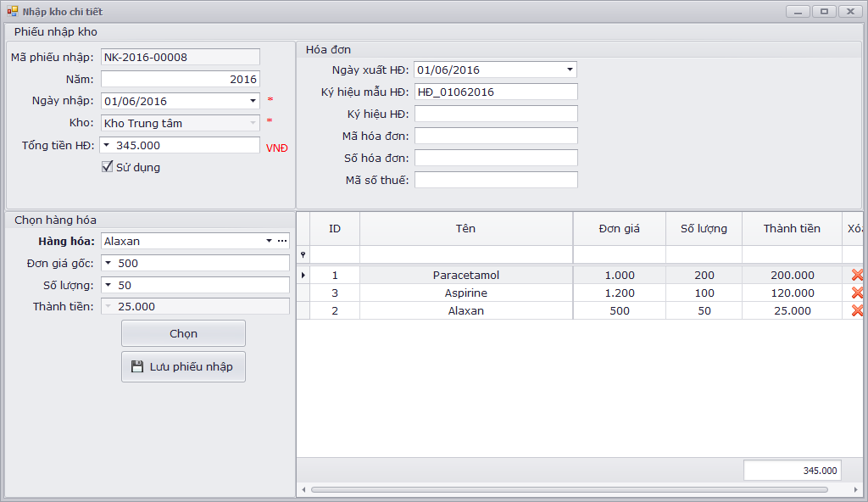Delete the Paracetamol row with red X
The width and height of the screenshot is (868, 502).
(856, 275)
